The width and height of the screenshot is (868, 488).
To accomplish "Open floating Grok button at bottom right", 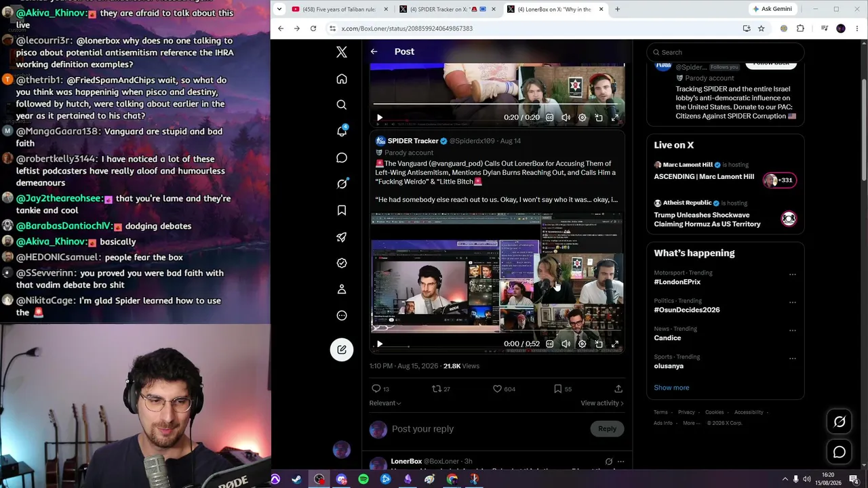I will 840,422.
